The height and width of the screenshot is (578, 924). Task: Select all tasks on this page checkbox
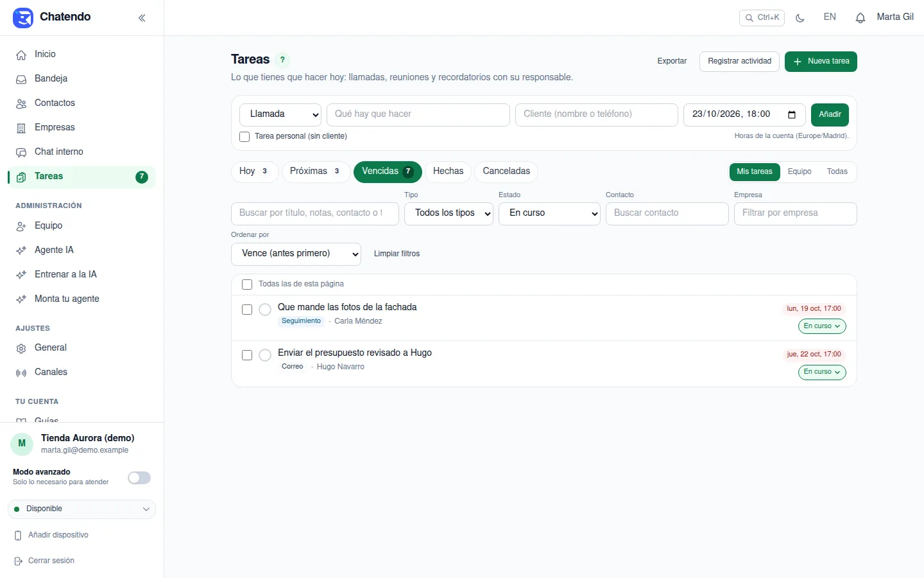[x=247, y=285]
